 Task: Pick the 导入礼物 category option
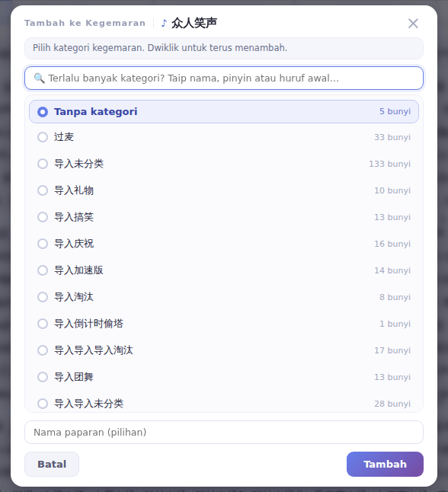pos(224,190)
